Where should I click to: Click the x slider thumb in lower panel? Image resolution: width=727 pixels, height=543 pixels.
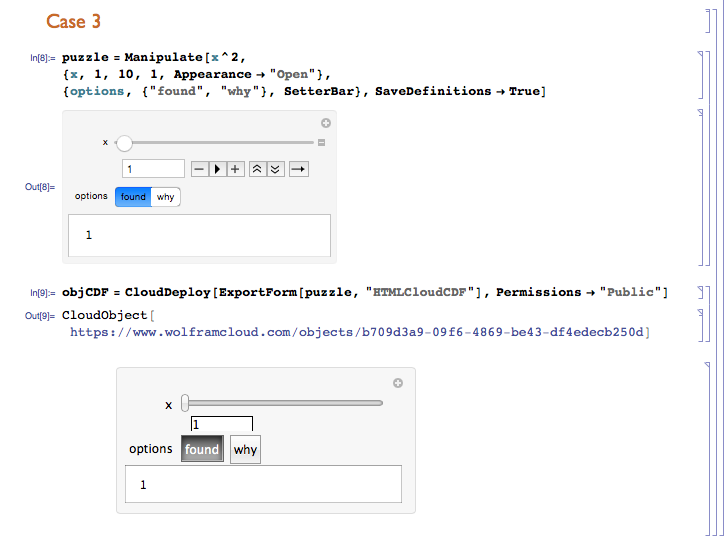click(x=185, y=403)
